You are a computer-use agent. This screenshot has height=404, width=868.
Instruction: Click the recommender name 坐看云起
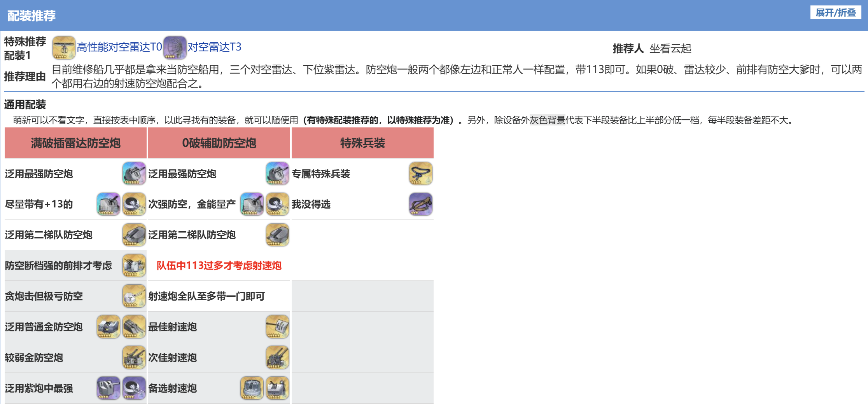click(x=670, y=49)
